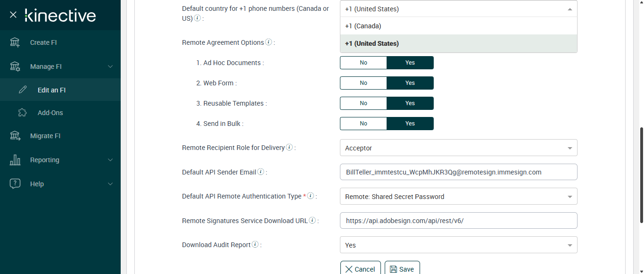Click info icon beside Remote Agreement Options
Viewport: 644px width, 274px height.
[269, 42]
